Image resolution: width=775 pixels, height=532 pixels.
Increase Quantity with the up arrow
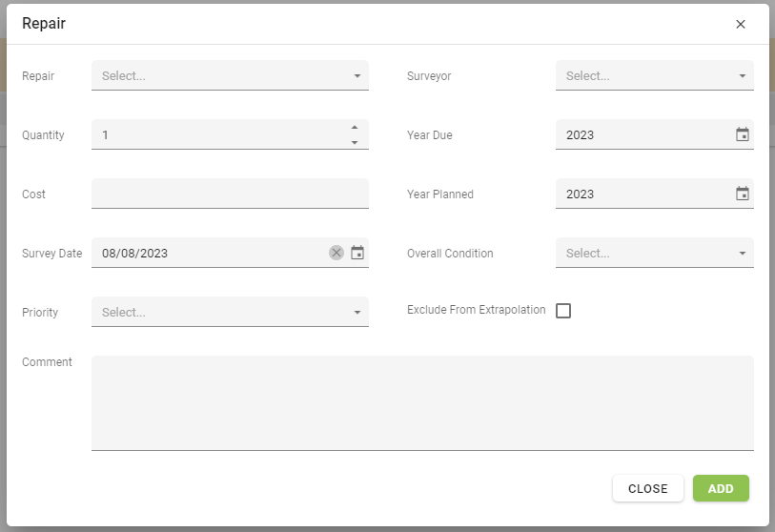pos(355,128)
